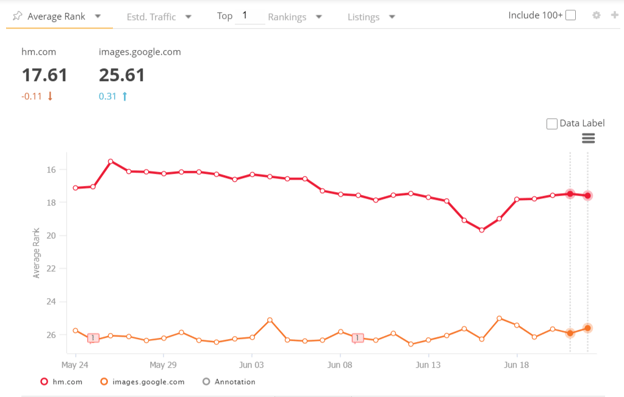Click the hm.com domain label
This screenshot has width=624, height=397.
point(39,52)
